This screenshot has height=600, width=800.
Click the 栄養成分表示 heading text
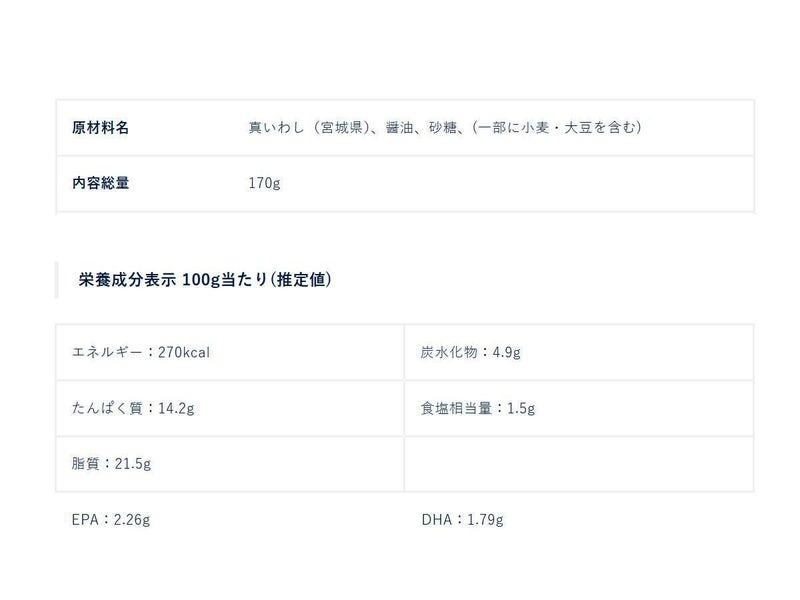(x=128, y=280)
